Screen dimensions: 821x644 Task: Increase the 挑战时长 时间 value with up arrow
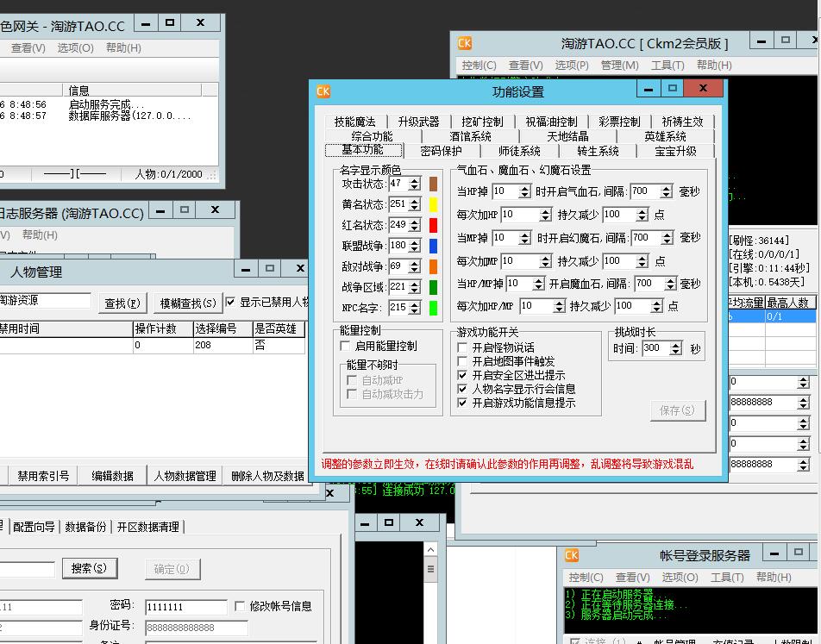[675, 345]
